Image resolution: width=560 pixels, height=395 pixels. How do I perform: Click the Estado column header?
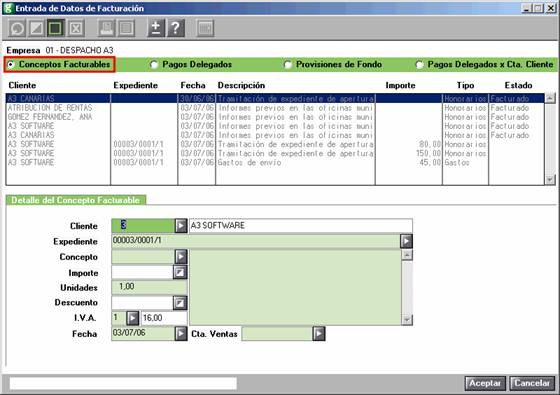click(x=518, y=85)
